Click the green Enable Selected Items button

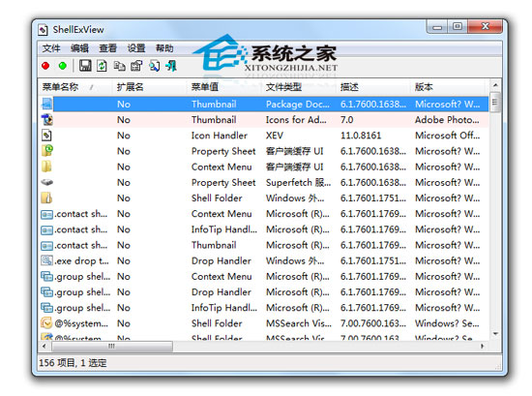pyautogui.click(x=63, y=66)
